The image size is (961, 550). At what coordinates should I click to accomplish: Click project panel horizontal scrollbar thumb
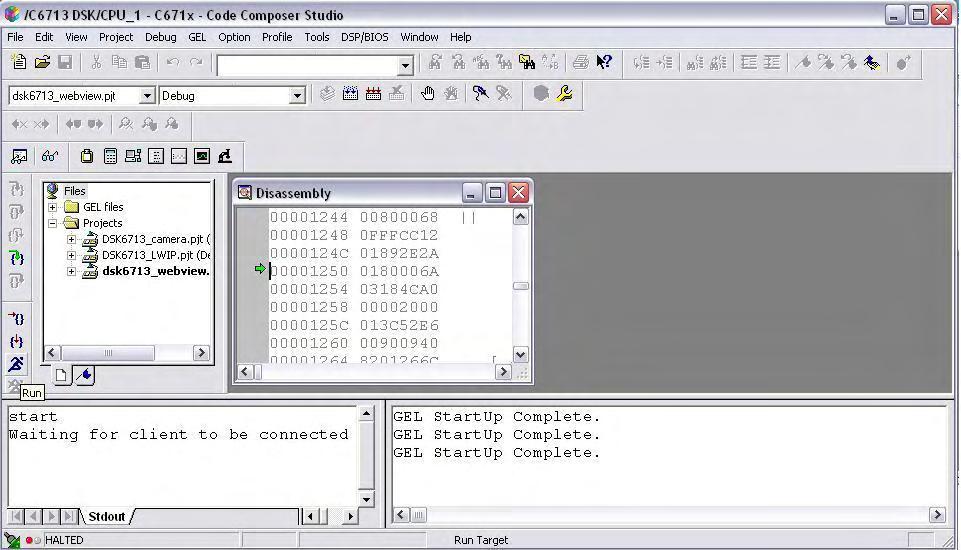click(108, 353)
